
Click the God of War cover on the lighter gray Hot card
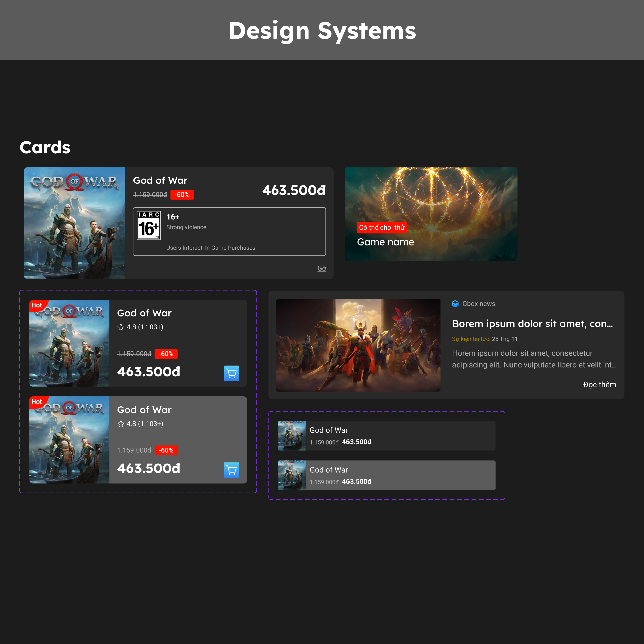coord(69,440)
